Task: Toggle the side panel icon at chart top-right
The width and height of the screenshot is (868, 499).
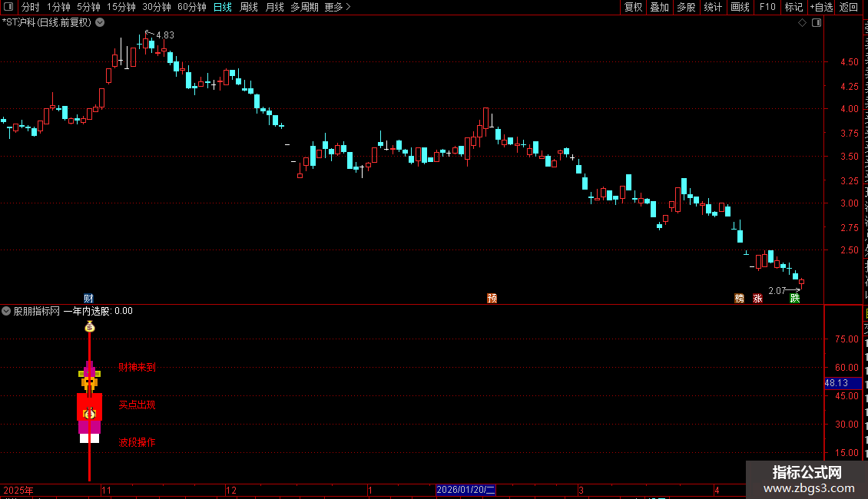Action: coord(817,23)
